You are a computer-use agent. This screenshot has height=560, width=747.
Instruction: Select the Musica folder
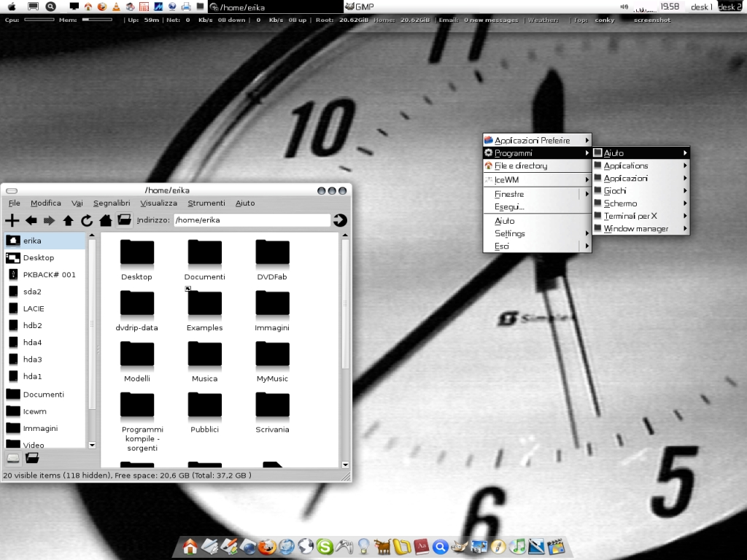click(x=204, y=362)
